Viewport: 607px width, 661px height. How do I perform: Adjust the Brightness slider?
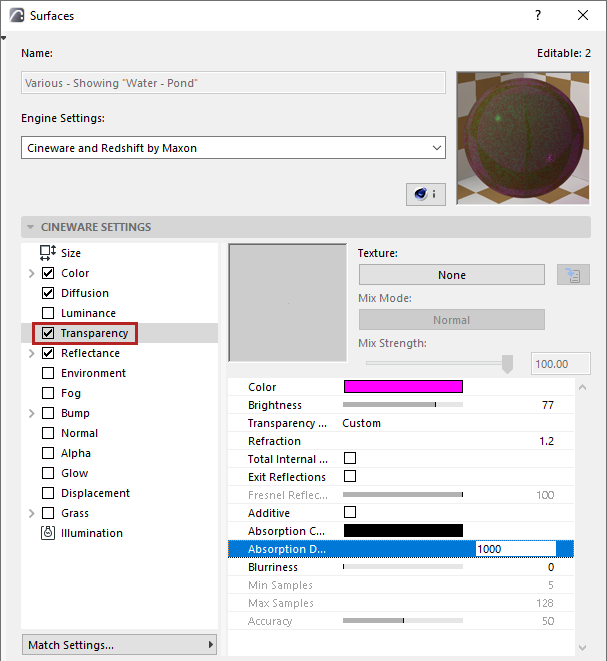(x=403, y=405)
